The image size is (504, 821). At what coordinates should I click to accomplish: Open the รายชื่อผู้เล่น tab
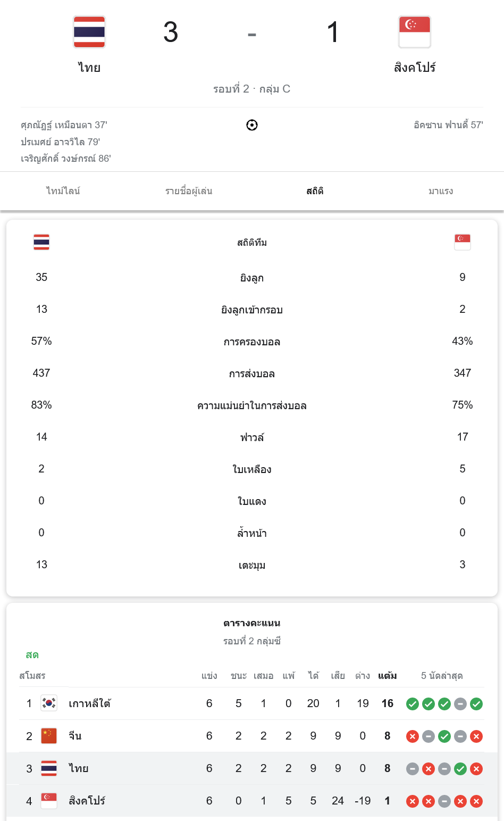point(189,190)
